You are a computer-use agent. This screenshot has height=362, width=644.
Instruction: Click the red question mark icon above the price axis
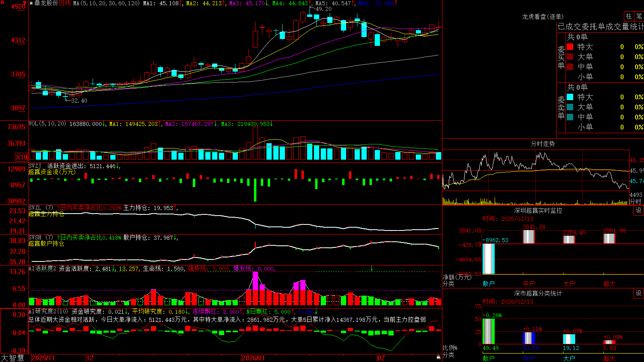tap(25, 3)
